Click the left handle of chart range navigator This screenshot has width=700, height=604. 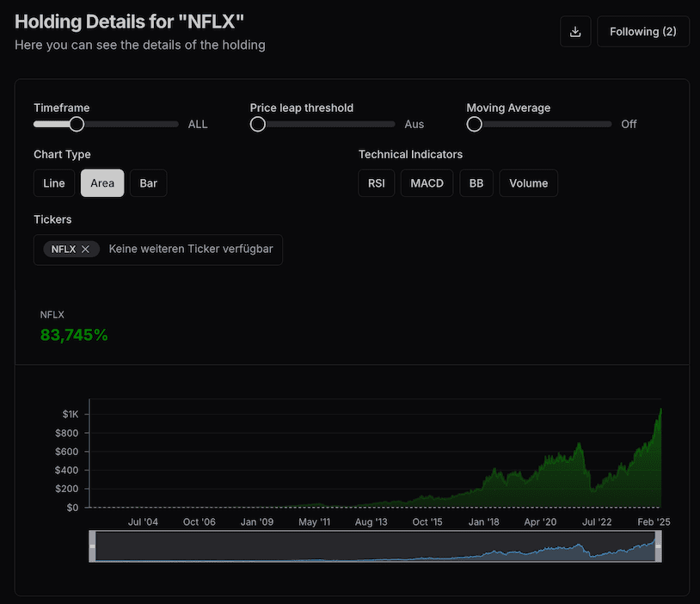93,546
